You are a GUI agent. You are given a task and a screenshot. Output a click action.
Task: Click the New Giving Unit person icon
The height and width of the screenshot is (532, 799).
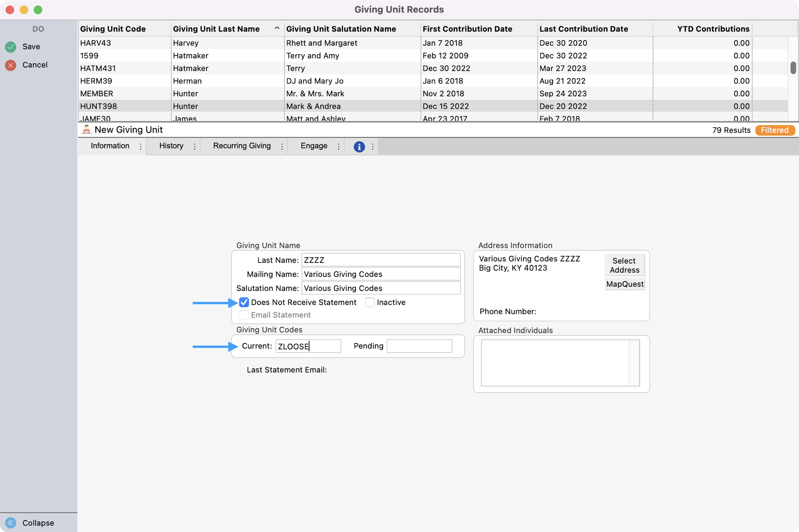pyautogui.click(x=86, y=130)
